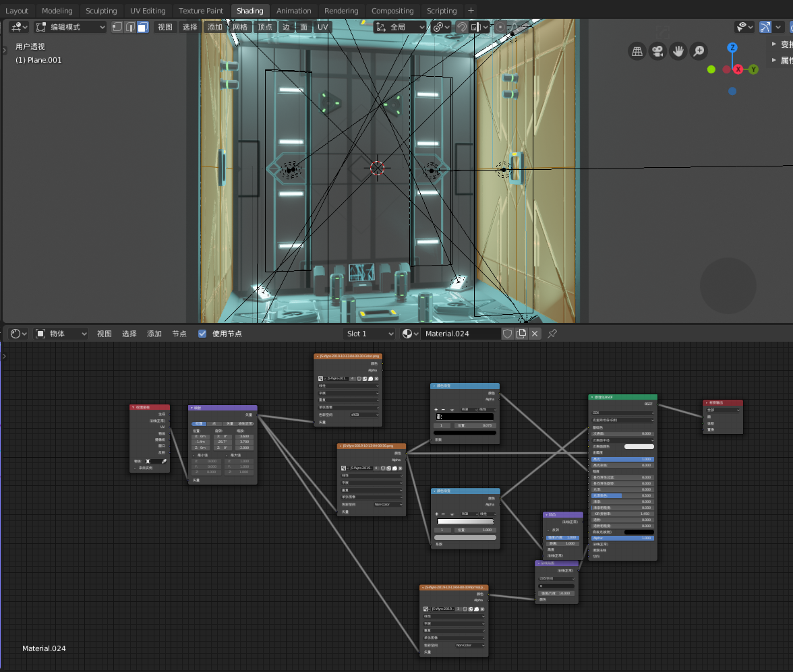The height and width of the screenshot is (672, 793).
Task: Switch to the Animation workspace tab
Action: click(294, 11)
